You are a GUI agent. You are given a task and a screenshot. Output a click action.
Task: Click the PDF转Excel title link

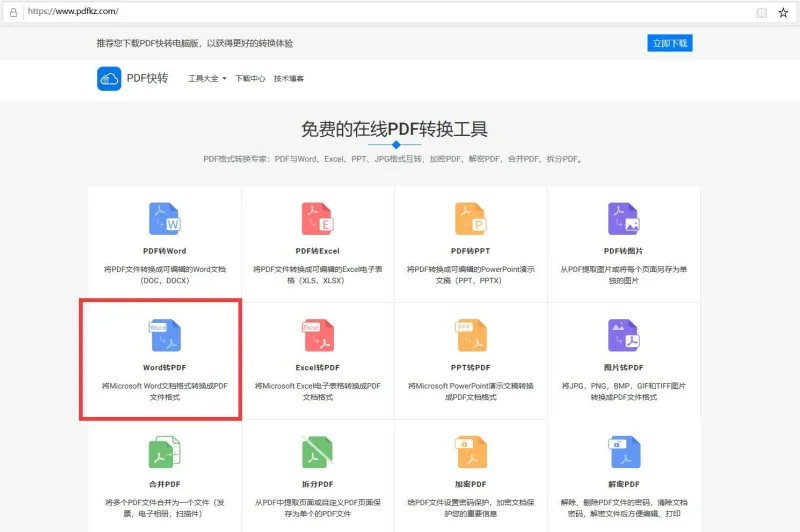click(x=317, y=251)
